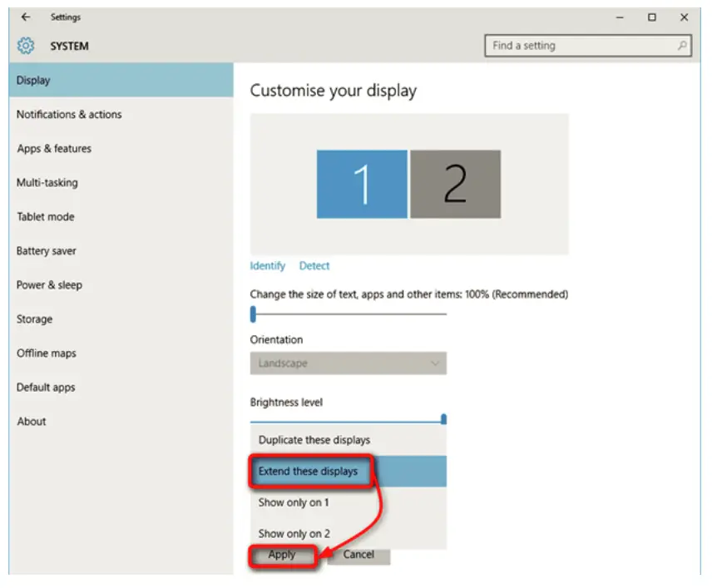Open the Orientation dropdown showing Landscape
The image size is (712, 588).
click(349, 363)
